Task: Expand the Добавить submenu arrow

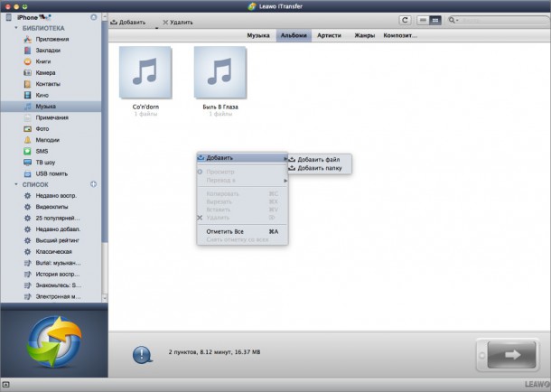Action: click(285, 158)
